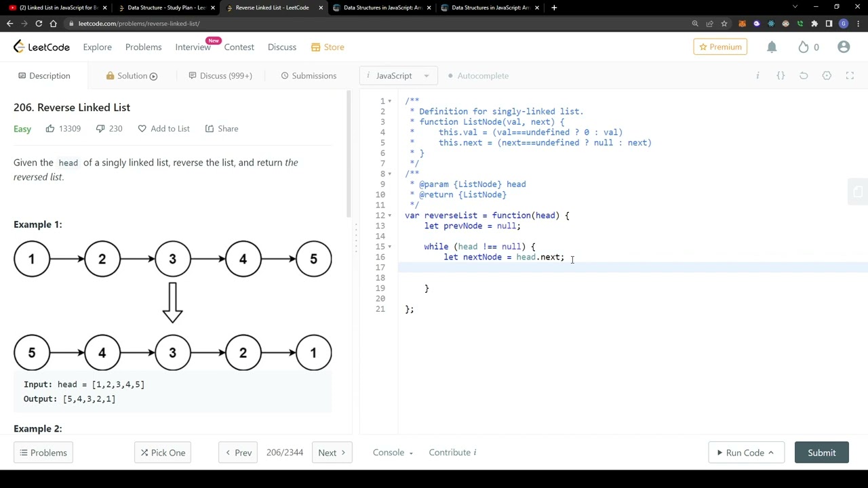Open the browser tab search chevron

tap(795, 7)
